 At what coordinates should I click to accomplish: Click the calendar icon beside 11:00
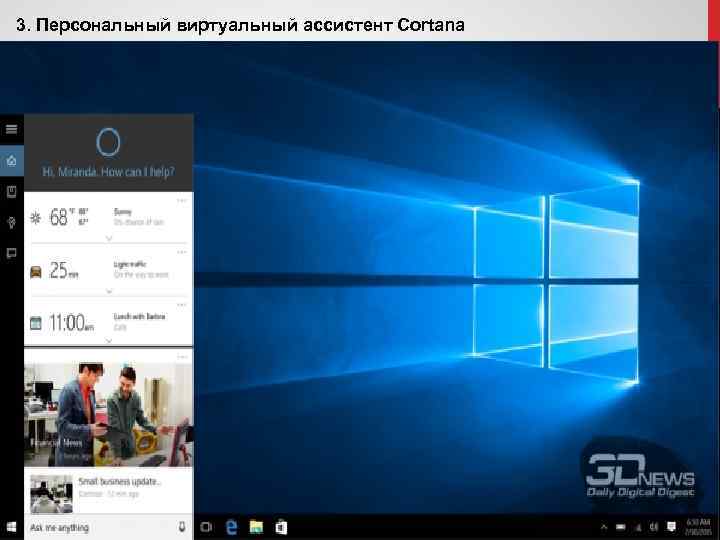pyautogui.click(x=35, y=323)
